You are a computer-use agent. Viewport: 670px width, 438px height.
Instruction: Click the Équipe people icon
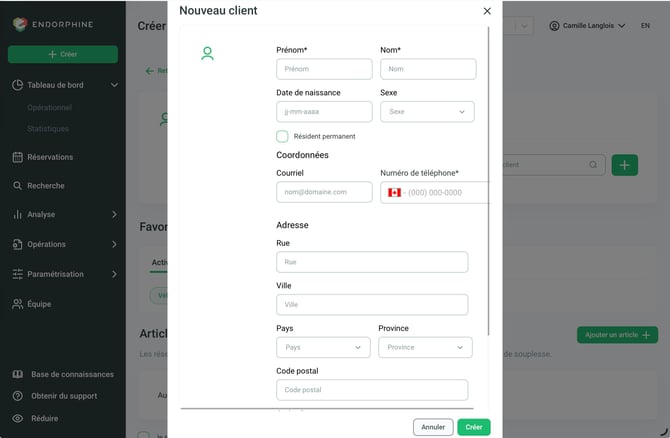pos(18,304)
